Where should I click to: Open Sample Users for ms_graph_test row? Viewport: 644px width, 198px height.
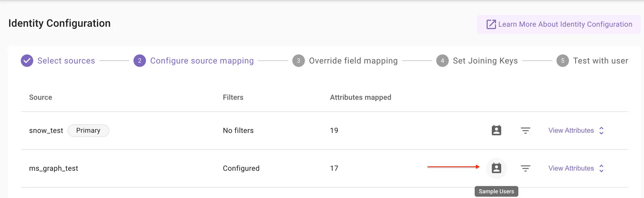(496, 168)
